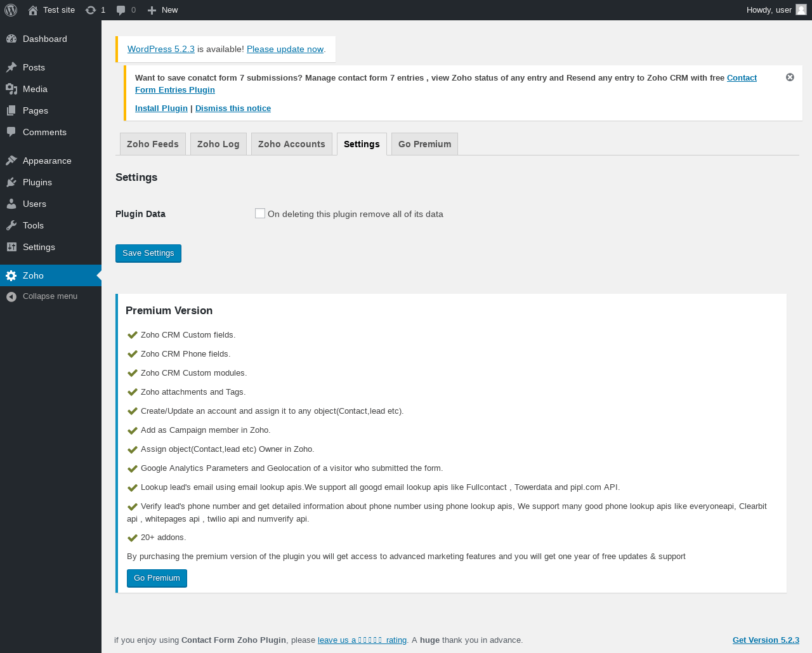Image resolution: width=812 pixels, height=653 pixels.
Task: Click the Add as Campaign member text
Action: tap(206, 430)
